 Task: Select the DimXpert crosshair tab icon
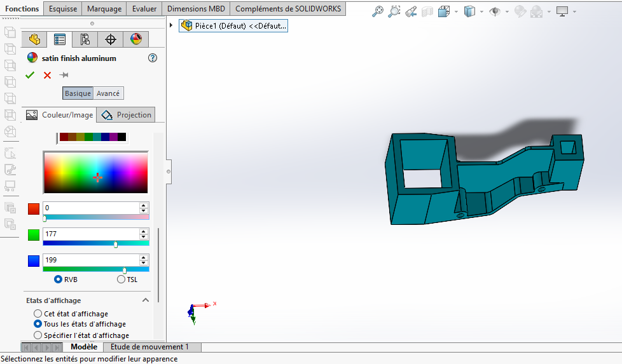coord(111,39)
